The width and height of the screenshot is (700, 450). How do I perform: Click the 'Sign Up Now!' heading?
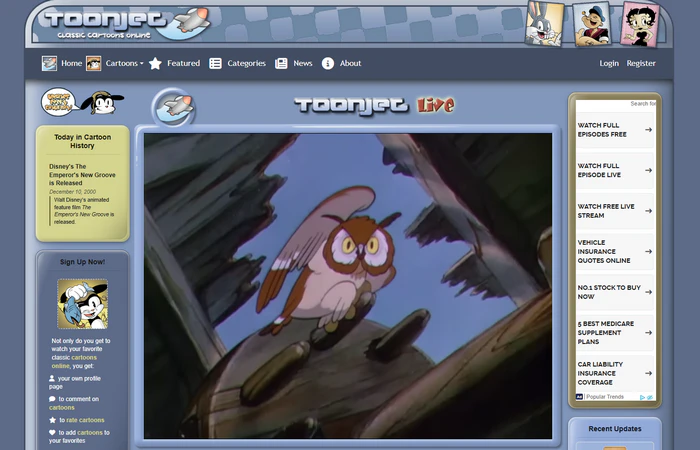click(x=83, y=262)
